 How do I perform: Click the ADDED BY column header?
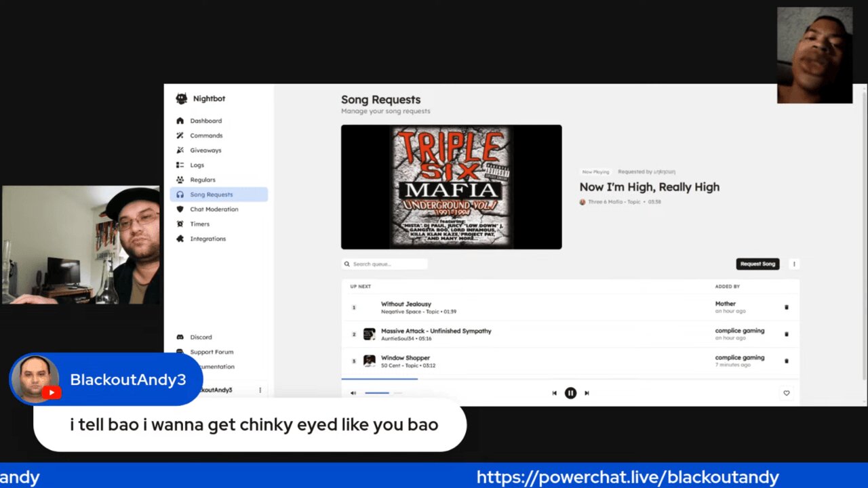point(727,287)
